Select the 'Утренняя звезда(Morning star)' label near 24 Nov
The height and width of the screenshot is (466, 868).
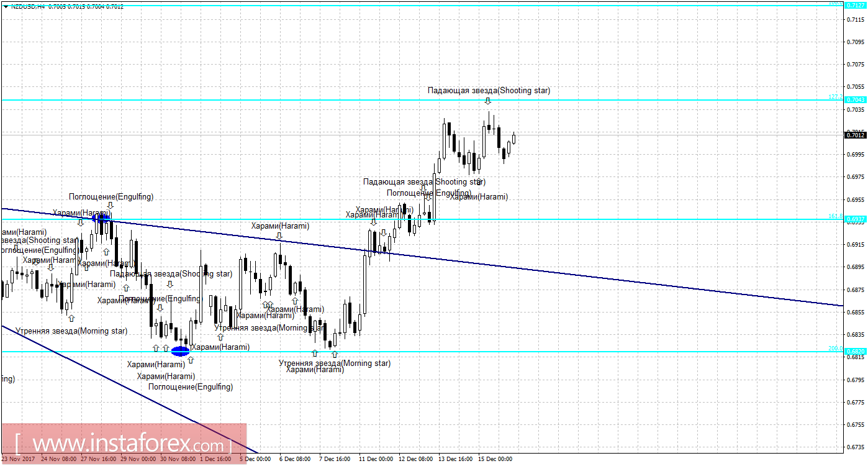(71, 331)
